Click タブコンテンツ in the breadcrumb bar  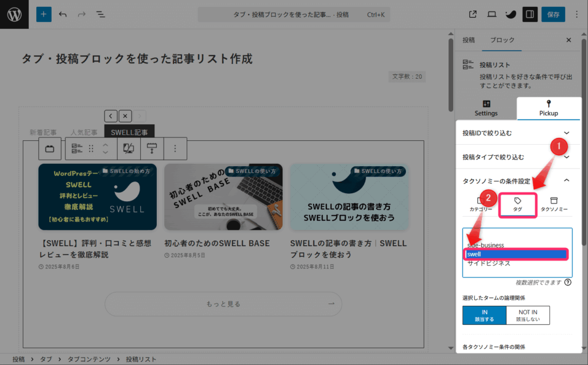coord(89,359)
